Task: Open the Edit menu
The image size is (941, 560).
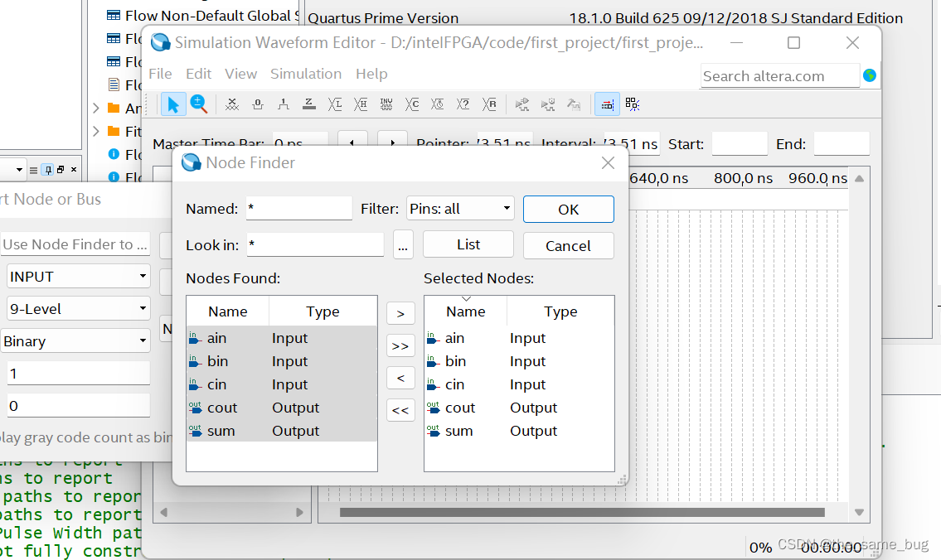Action: click(x=199, y=74)
